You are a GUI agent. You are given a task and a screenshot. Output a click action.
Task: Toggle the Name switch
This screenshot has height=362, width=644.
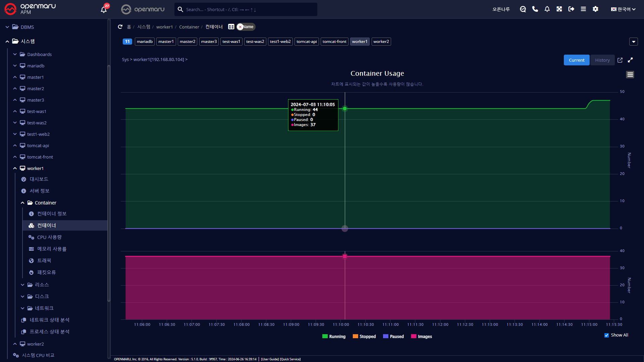(246, 27)
